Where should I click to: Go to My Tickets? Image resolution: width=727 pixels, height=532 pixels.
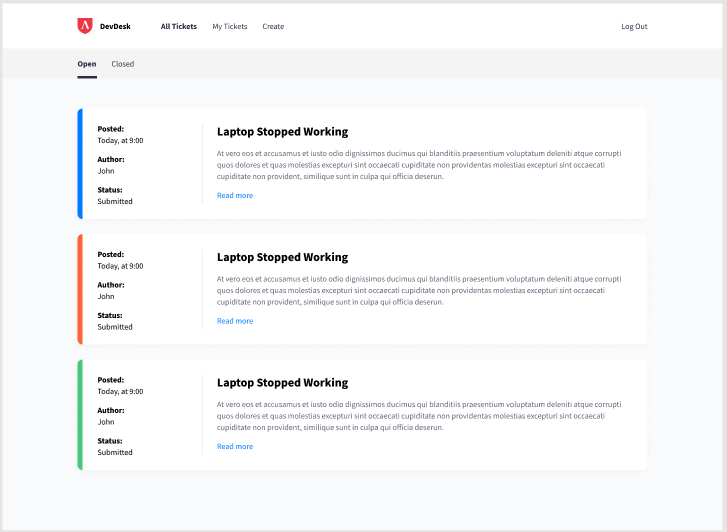tap(230, 26)
